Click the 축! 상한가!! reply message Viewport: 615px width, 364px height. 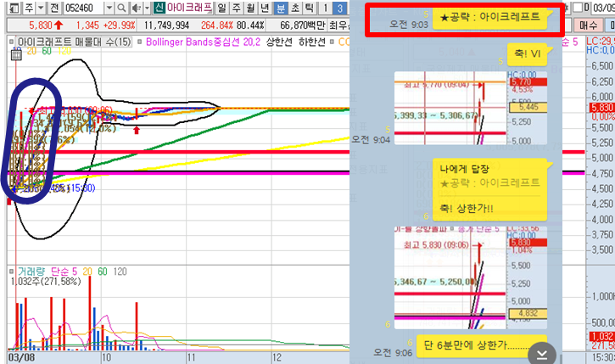point(466,208)
